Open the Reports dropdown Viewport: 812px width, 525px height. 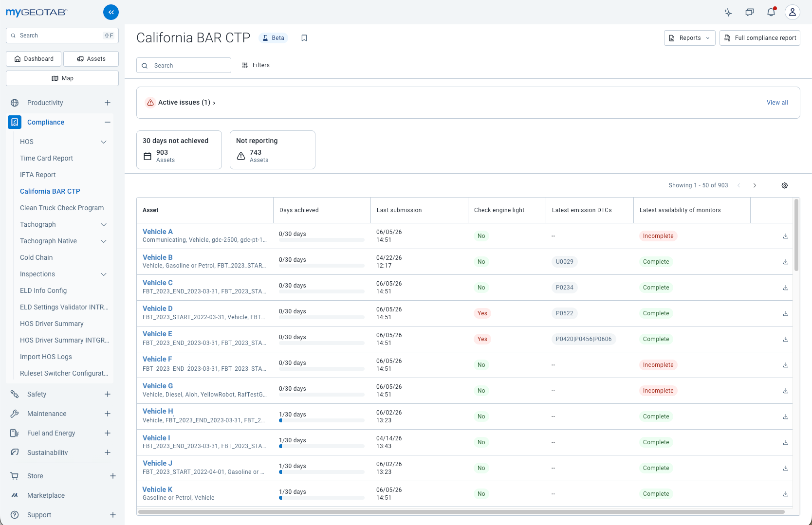[690, 38]
